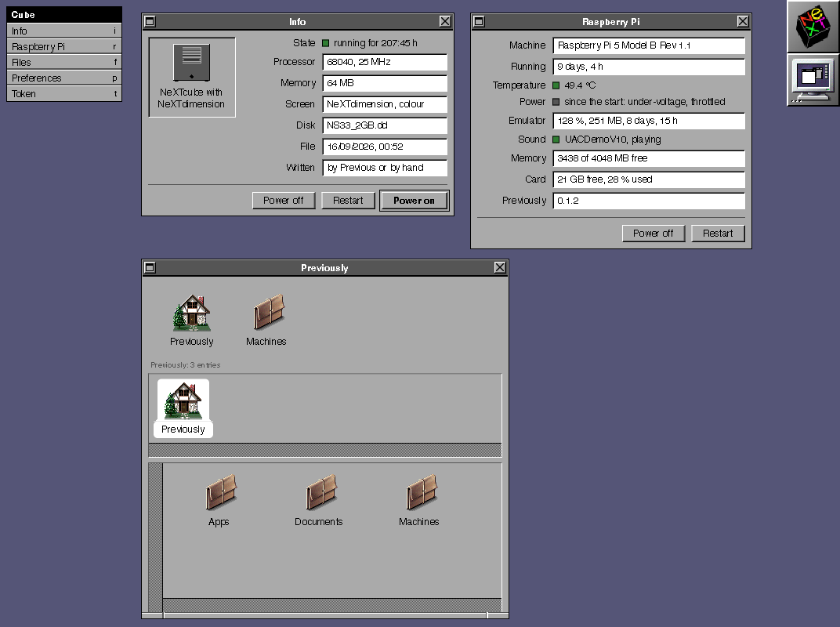Click the Memory field showing 64 MB
The image size is (840, 627).
pos(385,83)
